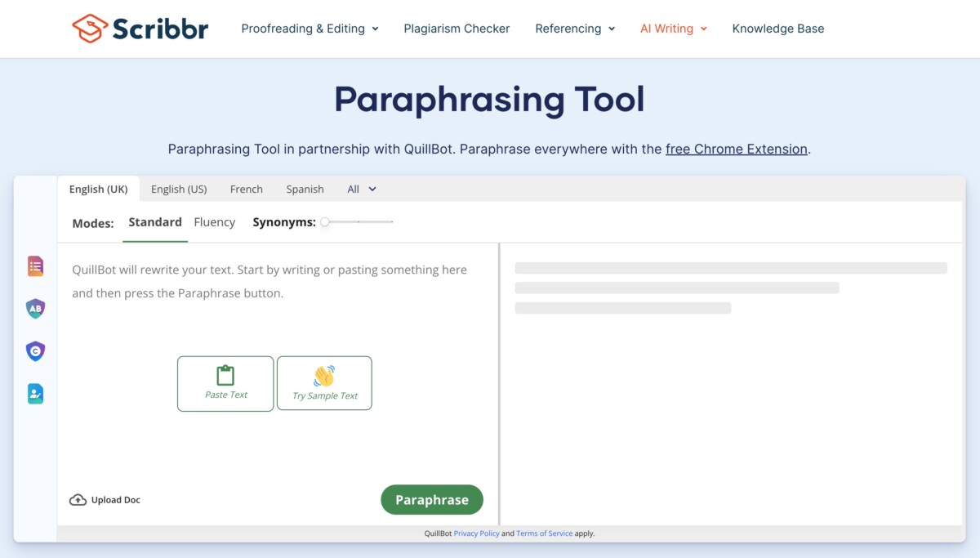Expand the AI Writing menu
The image size is (980, 558).
(673, 29)
